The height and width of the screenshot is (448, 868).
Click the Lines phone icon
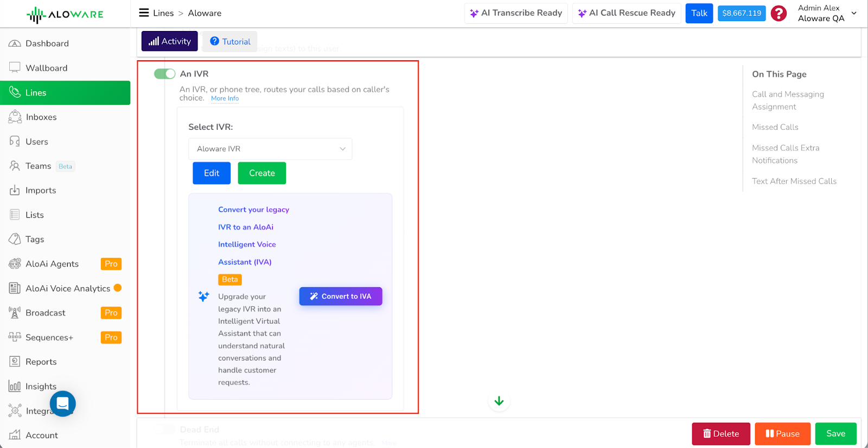tap(15, 92)
